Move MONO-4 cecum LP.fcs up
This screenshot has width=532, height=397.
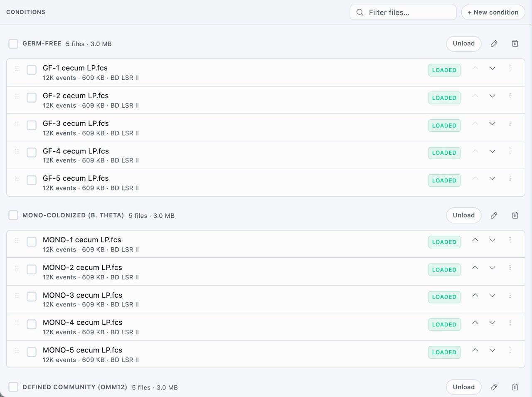(475, 323)
